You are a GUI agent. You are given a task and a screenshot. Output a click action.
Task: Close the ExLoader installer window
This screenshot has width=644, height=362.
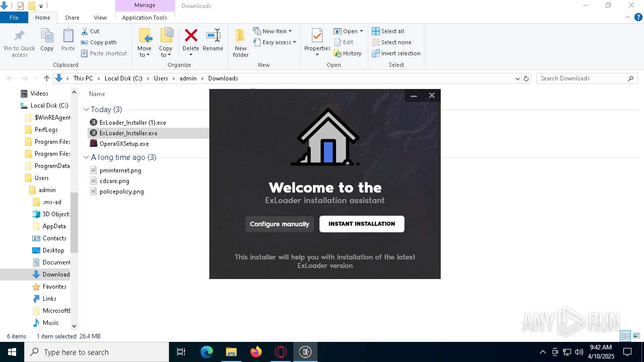tap(432, 96)
